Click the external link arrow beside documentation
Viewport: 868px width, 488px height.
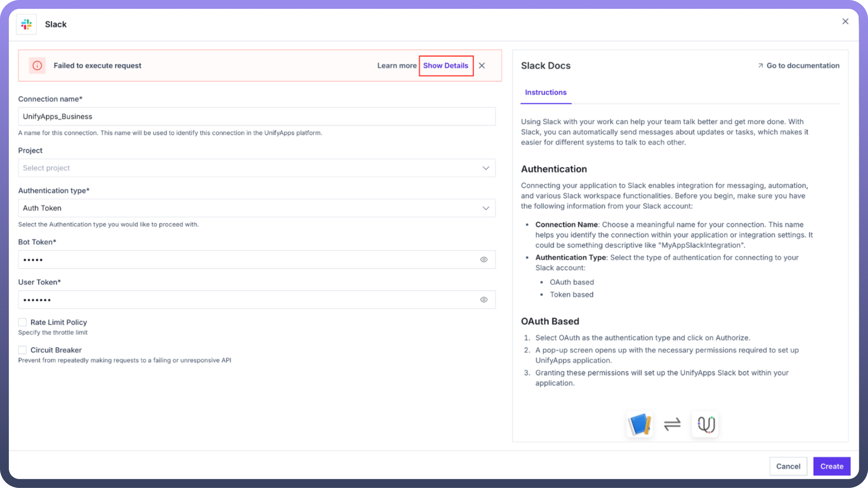[761, 65]
